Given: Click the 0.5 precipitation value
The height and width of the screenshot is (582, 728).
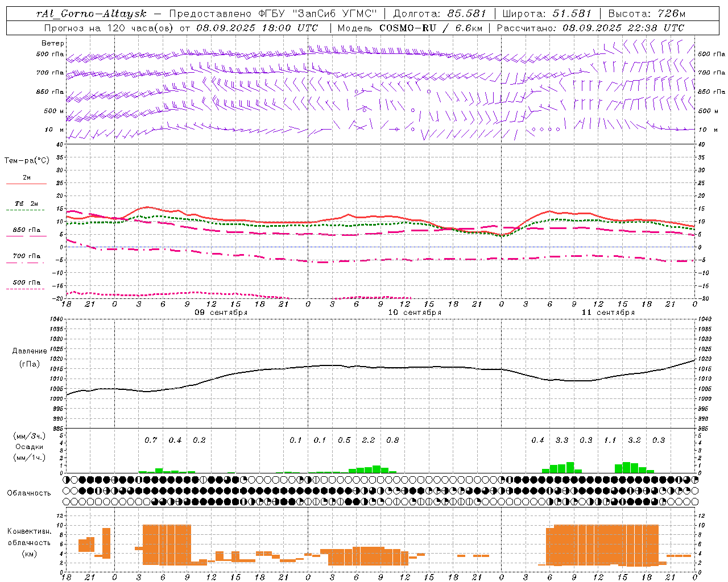Looking at the screenshot, I should coord(344,440).
